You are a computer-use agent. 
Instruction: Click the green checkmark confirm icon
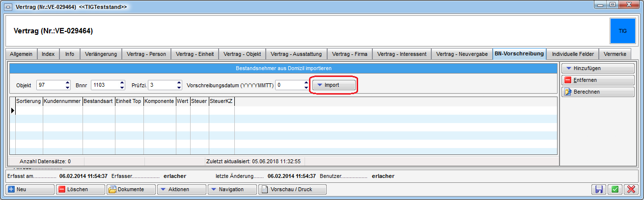[x=615, y=189]
